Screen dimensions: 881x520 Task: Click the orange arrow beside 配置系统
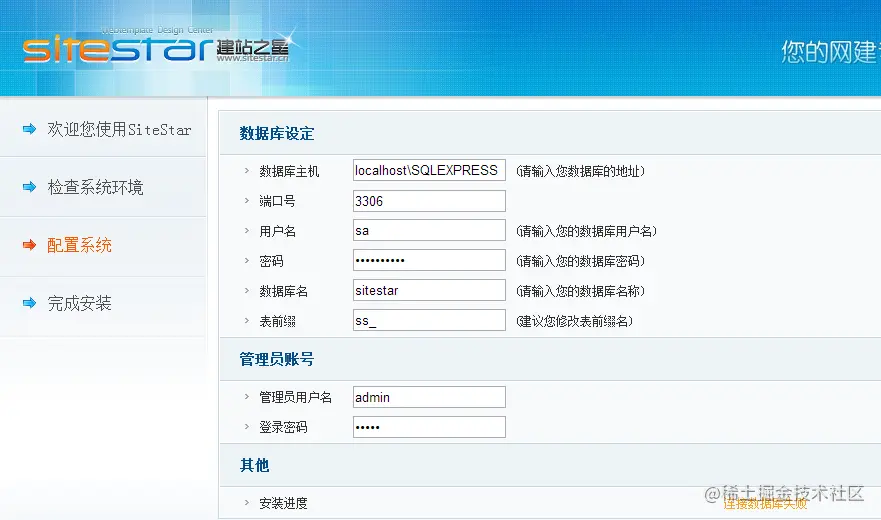pos(29,245)
